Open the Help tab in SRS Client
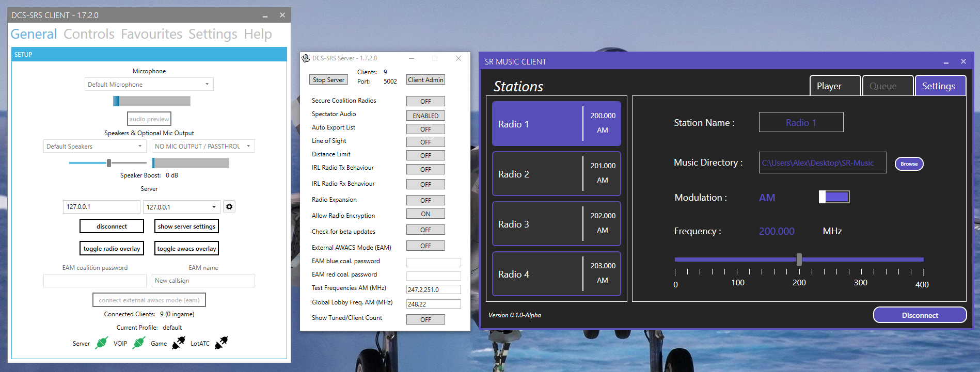980x372 pixels. click(258, 34)
